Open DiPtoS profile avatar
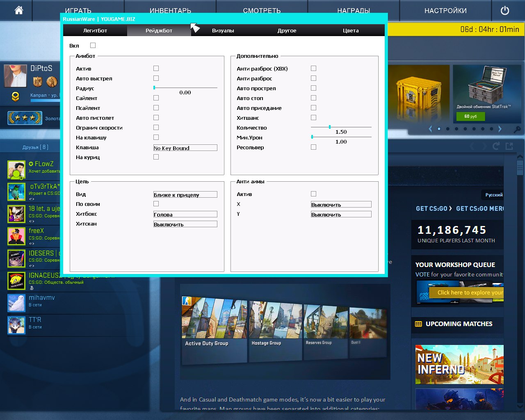The image size is (525, 420). [15, 76]
